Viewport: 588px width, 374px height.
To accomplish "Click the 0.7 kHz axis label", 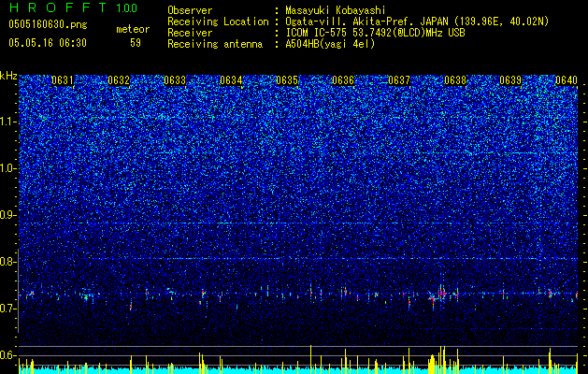I will [x=8, y=309].
